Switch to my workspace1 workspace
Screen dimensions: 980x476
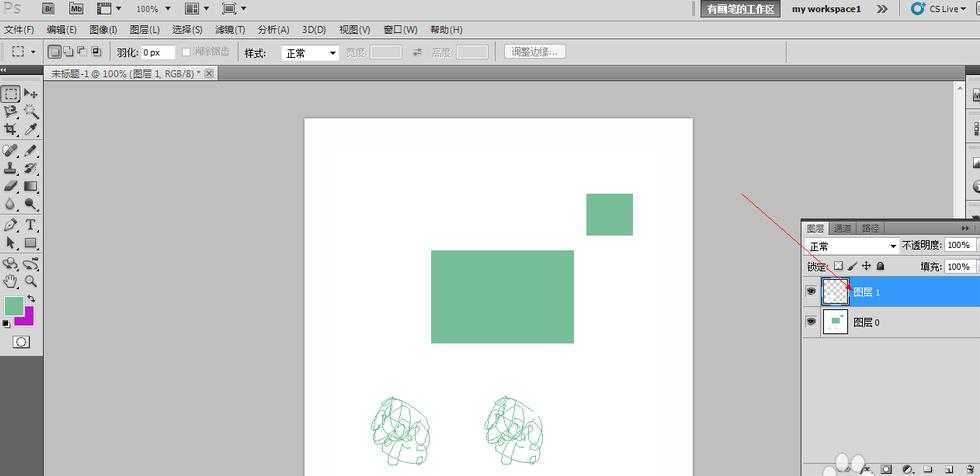tap(826, 9)
